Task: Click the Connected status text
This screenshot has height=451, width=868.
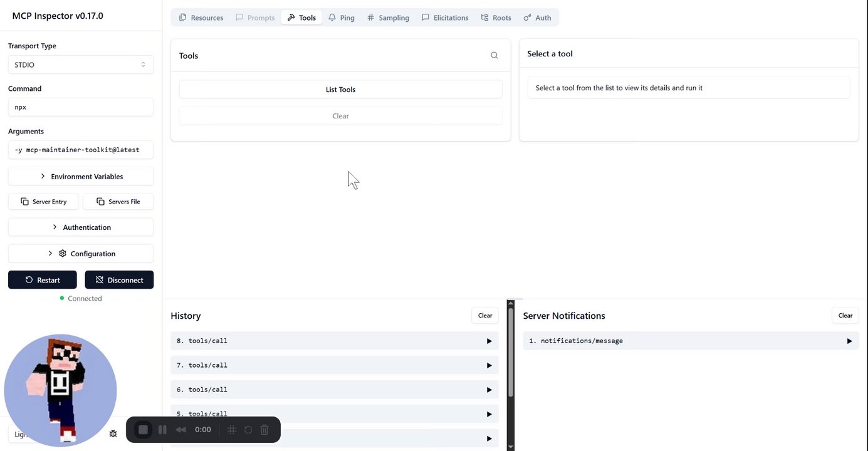Action: click(x=85, y=299)
